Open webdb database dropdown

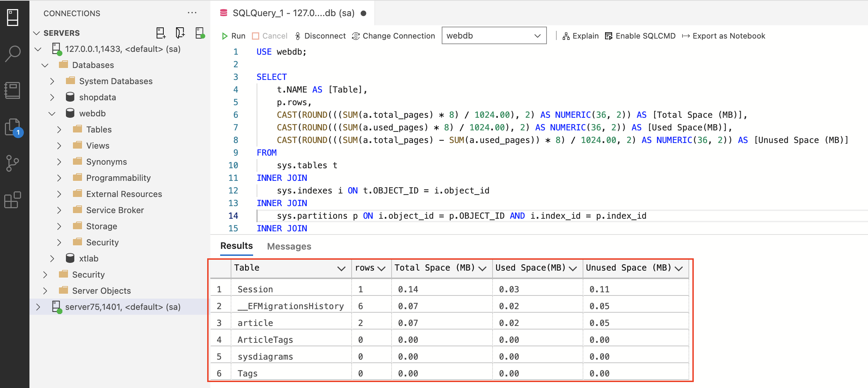point(494,36)
